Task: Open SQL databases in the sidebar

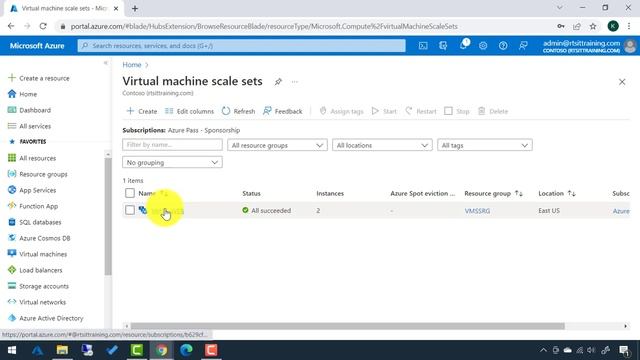Action: tap(35, 222)
